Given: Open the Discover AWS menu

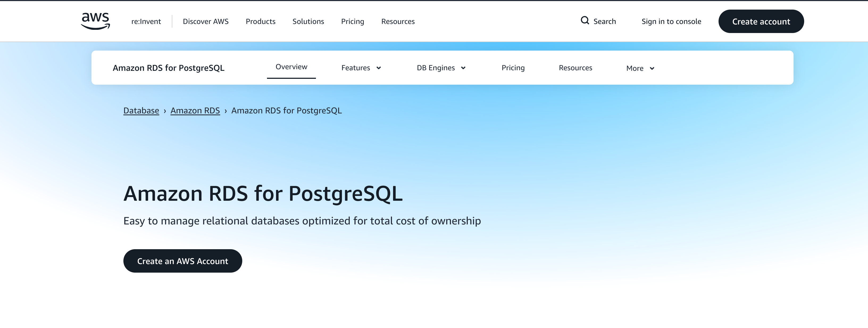Looking at the screenshot, I should 206,21.
